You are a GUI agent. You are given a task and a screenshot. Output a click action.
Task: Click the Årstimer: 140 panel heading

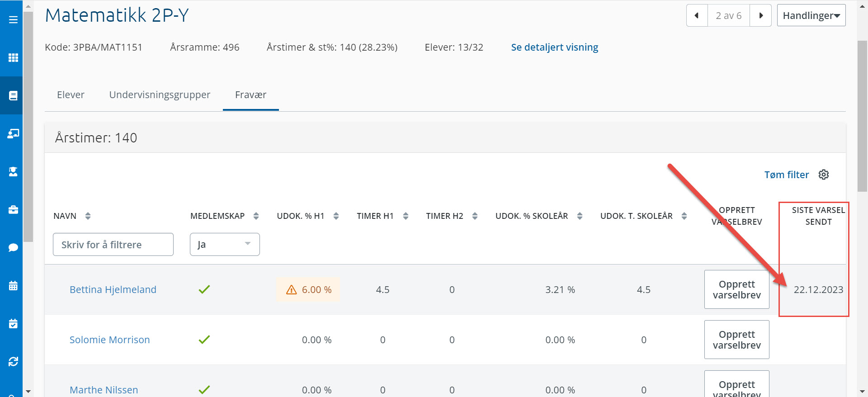pyautogui.click(x=96, y=138)
